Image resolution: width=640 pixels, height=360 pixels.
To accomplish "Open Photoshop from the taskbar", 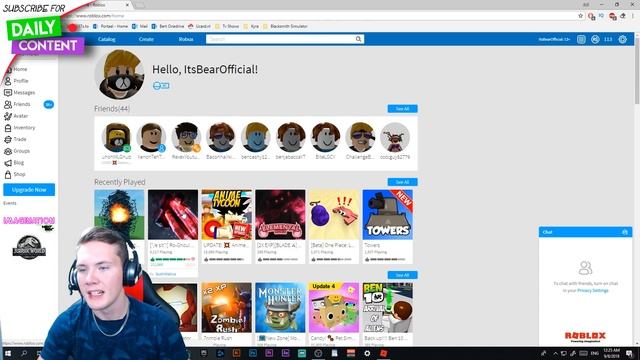I will click(253, 353).
